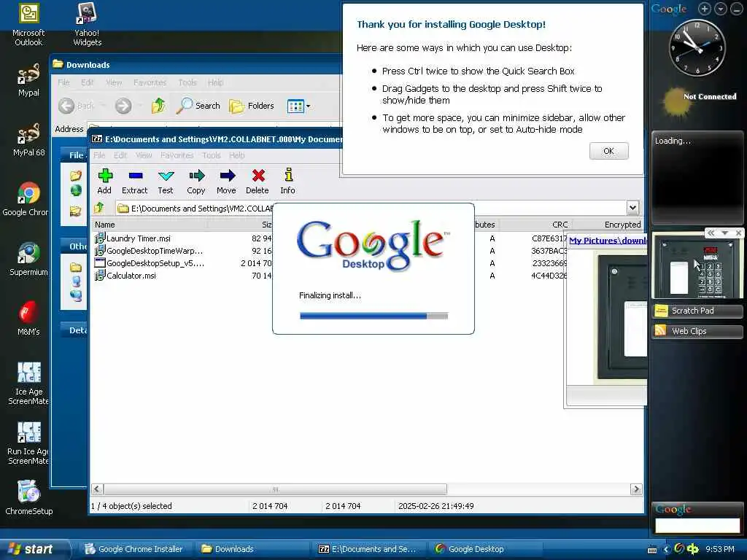This screenshot has height=560, width=747.
Task: Sort by the Encrypted column header
Action: (607, 225)
